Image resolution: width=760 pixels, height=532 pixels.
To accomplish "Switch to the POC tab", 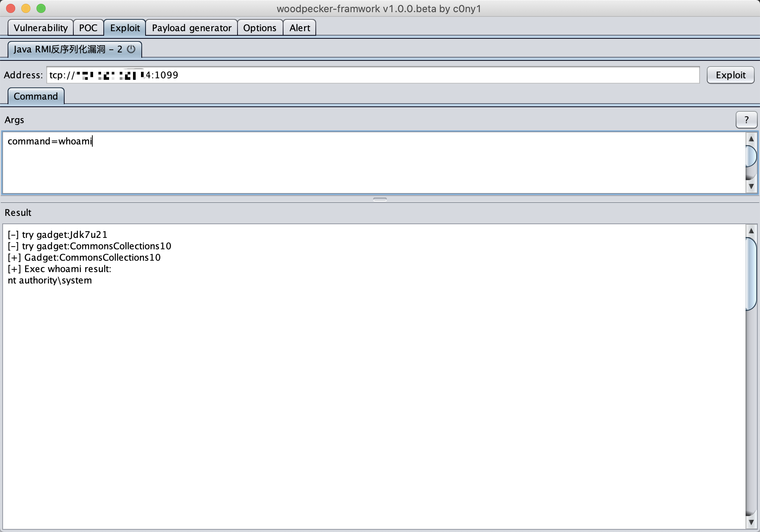I will pos(88,28).
